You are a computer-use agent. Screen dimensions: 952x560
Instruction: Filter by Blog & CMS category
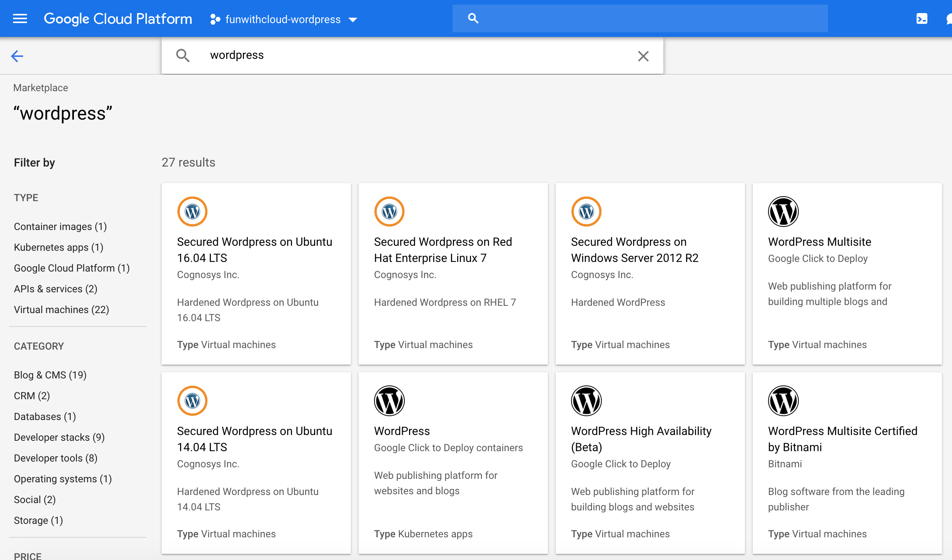click(x=50, y=375)
